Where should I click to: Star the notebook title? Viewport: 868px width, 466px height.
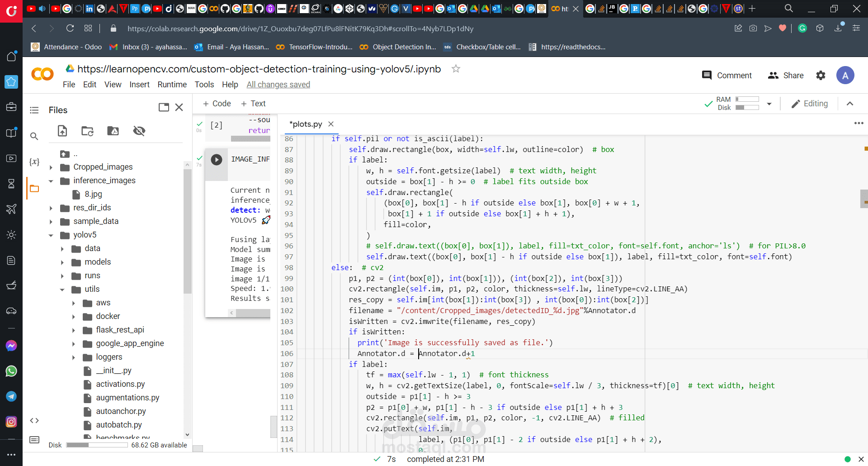click(456, 69)
